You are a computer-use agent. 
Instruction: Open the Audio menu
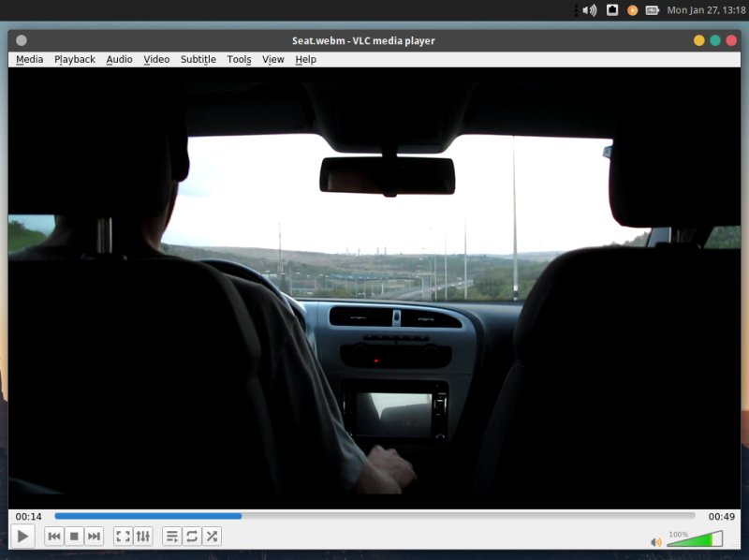(119, 59)
